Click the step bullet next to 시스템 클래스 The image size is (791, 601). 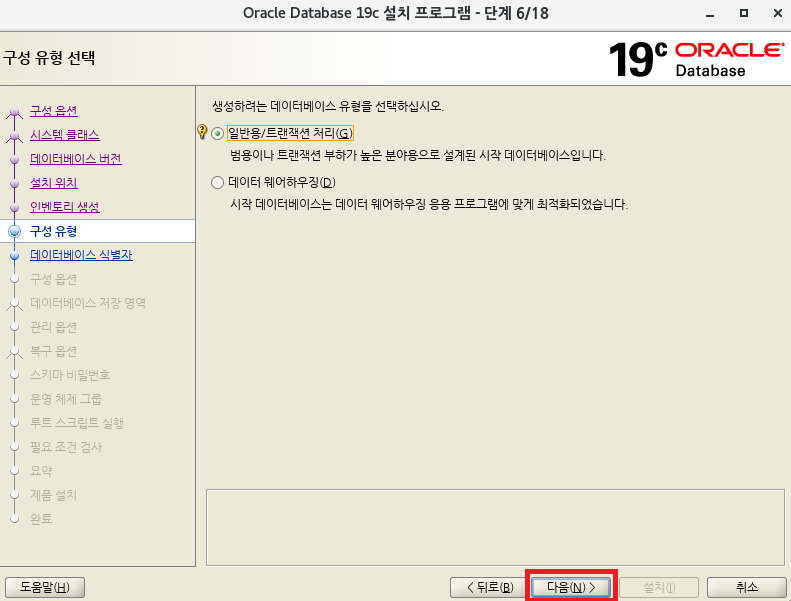click(15, 135)
